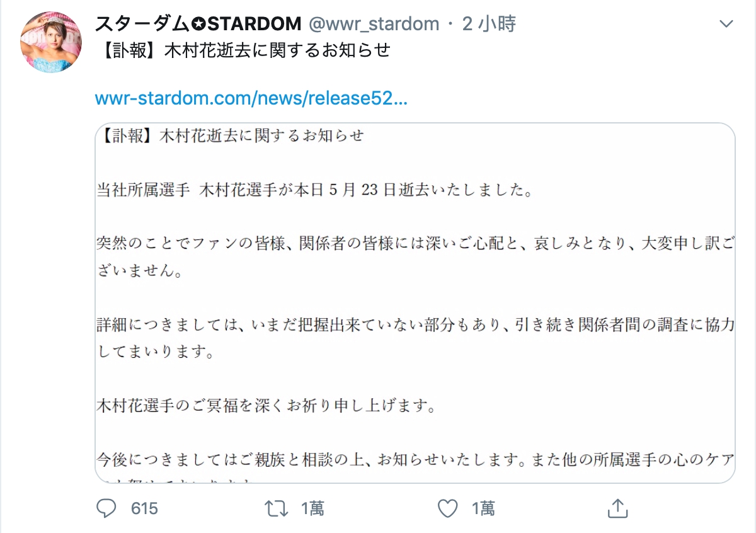Screen dimensions: 756x533
Task: Open the attached 訃報 notice image
Action: 416,302
